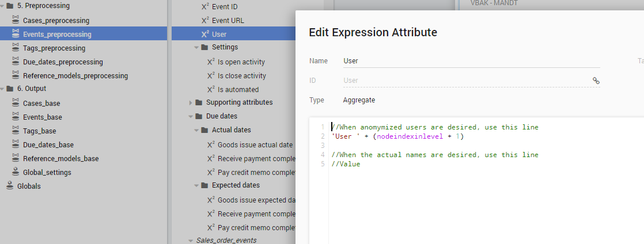Expand the Supporting attributes folder

coord(191,103)
